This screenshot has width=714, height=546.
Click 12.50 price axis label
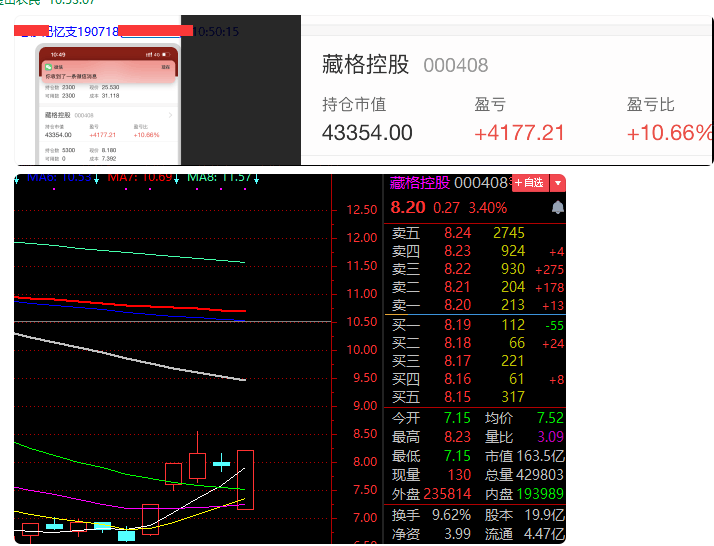click(x=362, y=210)
